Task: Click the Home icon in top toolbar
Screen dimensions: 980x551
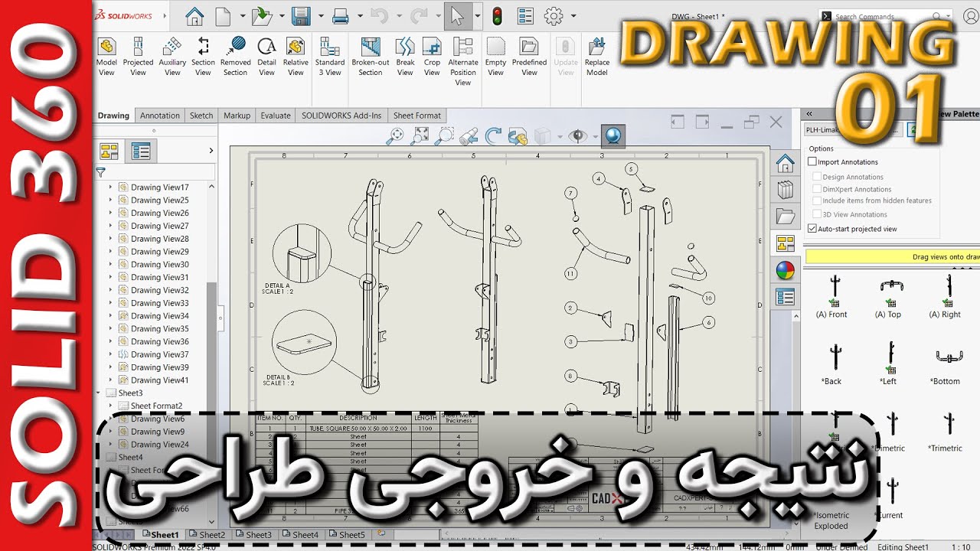Action: (195, 16)
